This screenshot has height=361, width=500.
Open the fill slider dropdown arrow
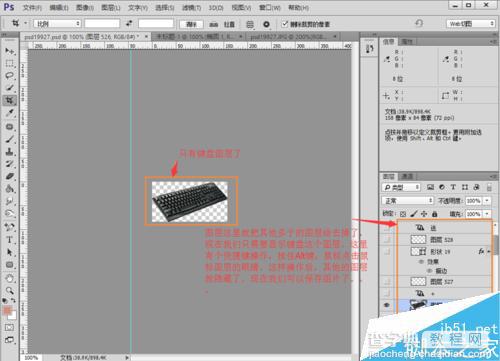pyautogui.click(x=487, y=214)
